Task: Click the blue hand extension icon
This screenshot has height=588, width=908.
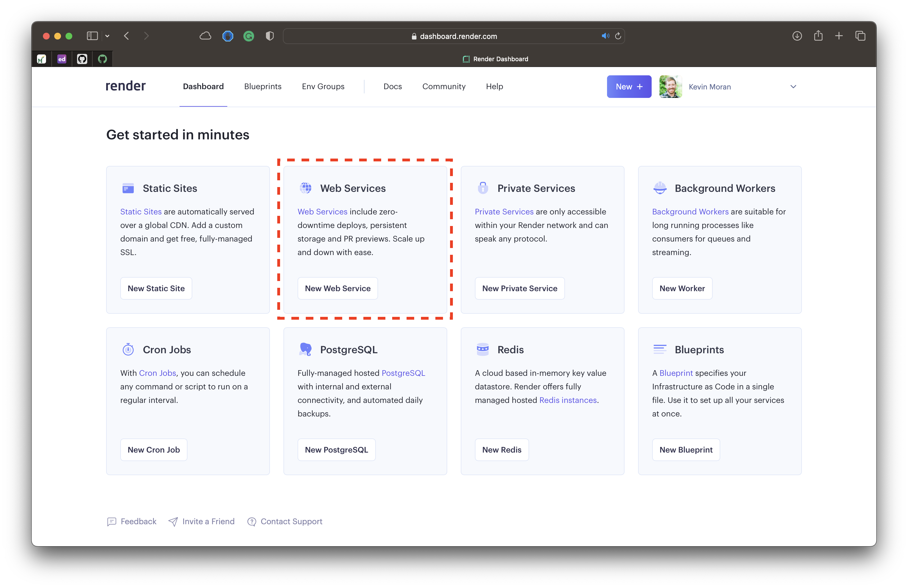Action: tap(228, 36)
